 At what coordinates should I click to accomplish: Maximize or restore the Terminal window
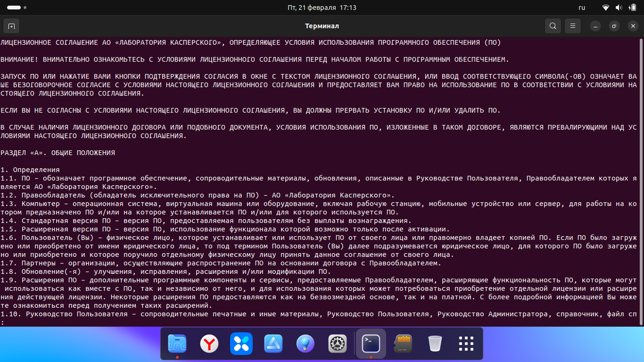click(614, 26)
